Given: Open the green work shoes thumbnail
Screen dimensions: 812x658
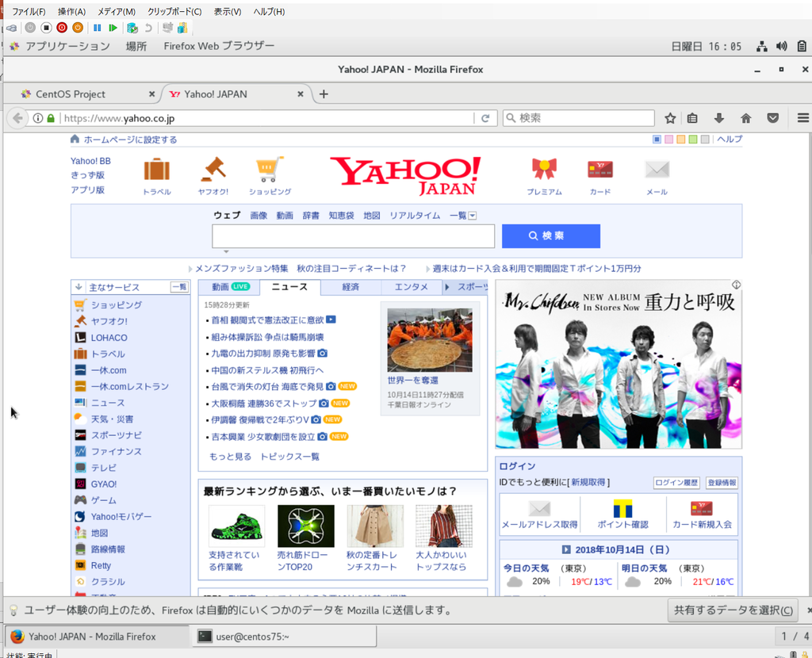Looking at the screenshot, I should tap(236, 526).
